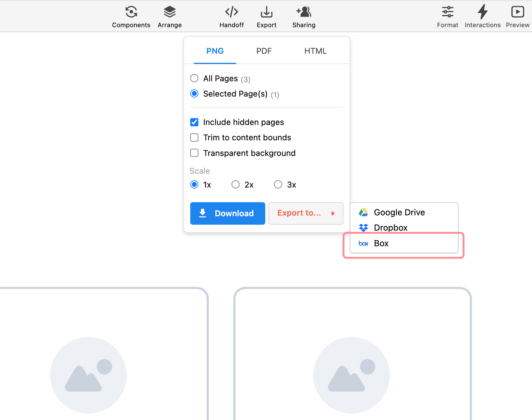532x420 pixels.
Task: Select the All Pages radio option
Action: [194, 78]
